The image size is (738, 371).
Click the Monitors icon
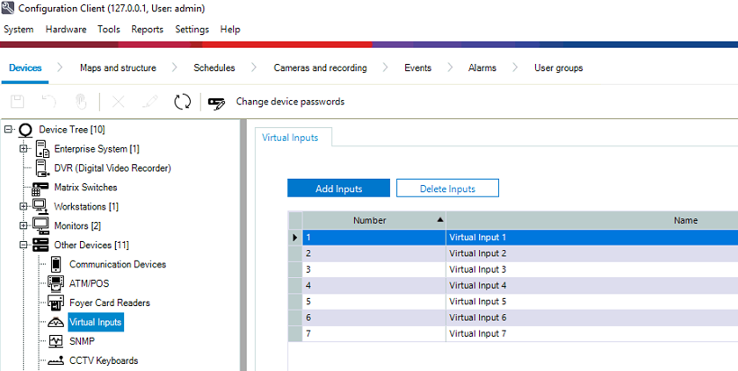click(x=40, y=226)
